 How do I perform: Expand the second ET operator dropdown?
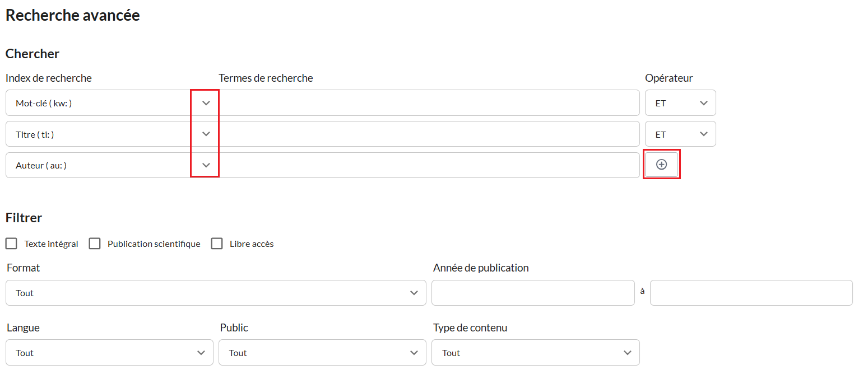(x=680, y=134)
